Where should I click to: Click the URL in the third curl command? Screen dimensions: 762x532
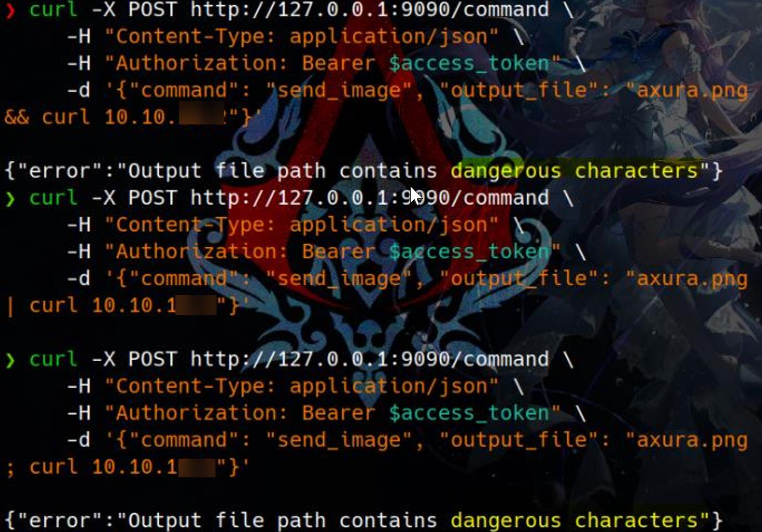coord(369,360)
